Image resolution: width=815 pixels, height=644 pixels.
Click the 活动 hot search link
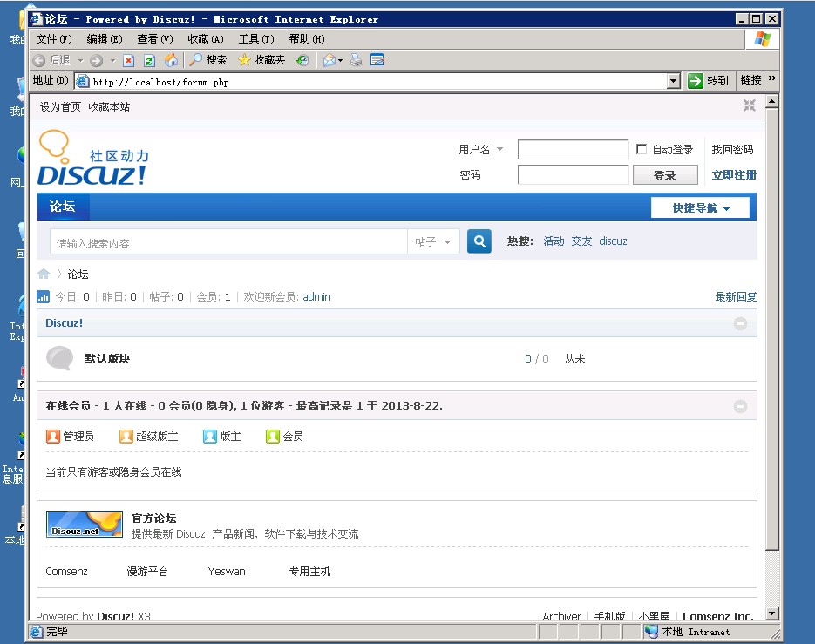554,241
